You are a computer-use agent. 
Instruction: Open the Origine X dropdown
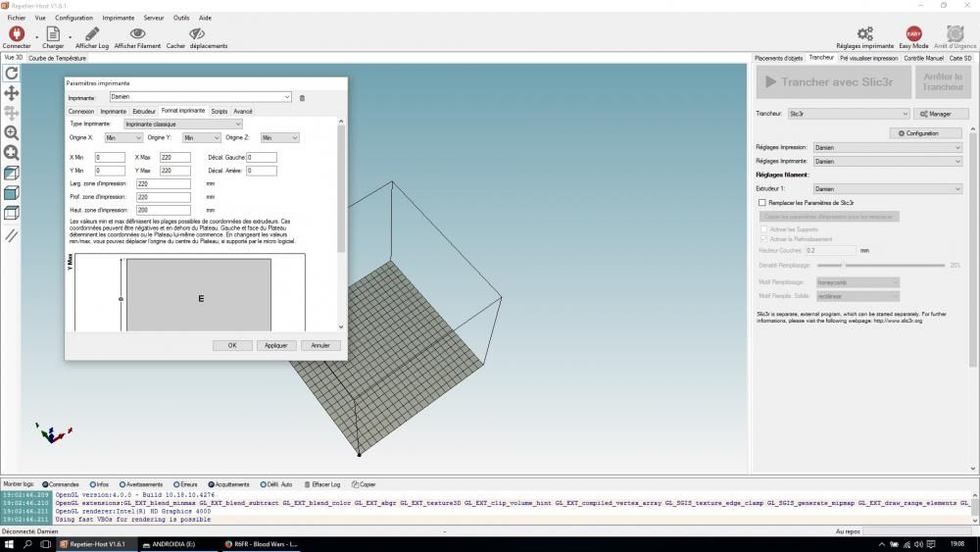(x=123, y=137)
